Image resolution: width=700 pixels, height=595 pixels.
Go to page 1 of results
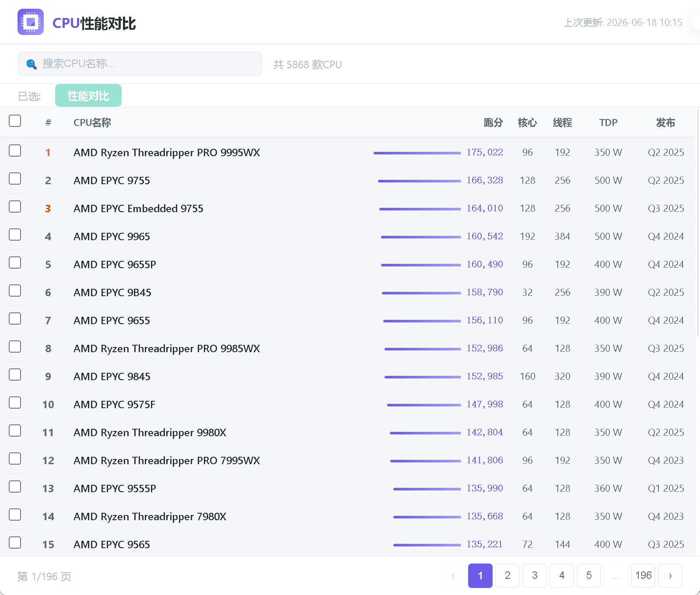click(480, 576)
